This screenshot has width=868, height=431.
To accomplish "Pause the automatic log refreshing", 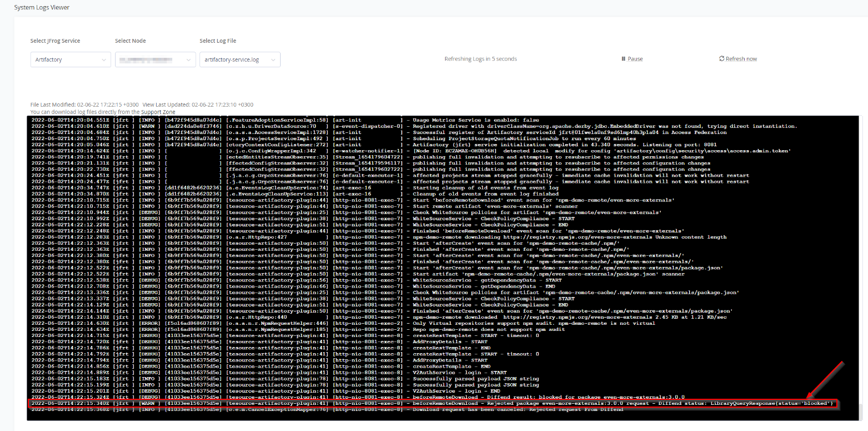I will 632,59.
